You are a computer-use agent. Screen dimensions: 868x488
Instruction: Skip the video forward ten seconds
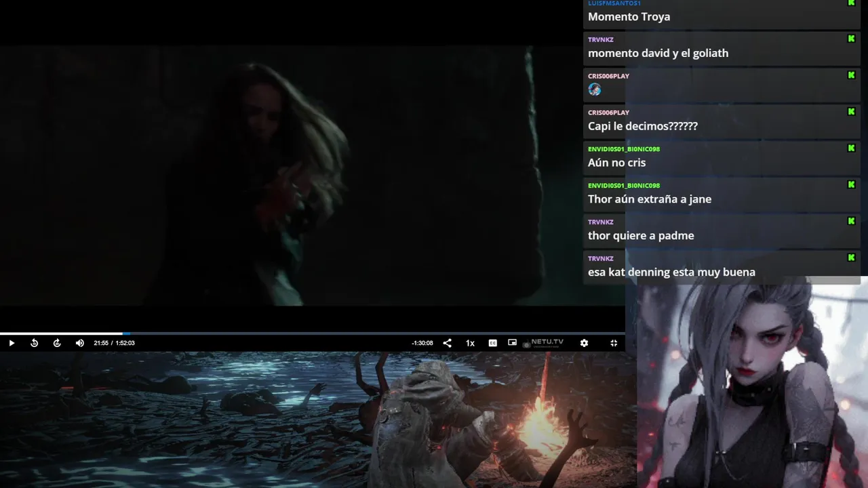click(57, 343)
